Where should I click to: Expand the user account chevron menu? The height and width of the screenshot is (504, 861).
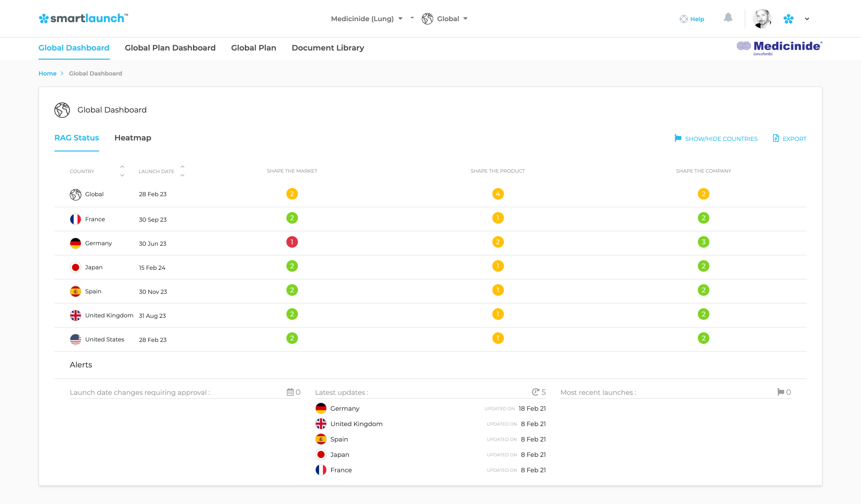pos(807,19)
